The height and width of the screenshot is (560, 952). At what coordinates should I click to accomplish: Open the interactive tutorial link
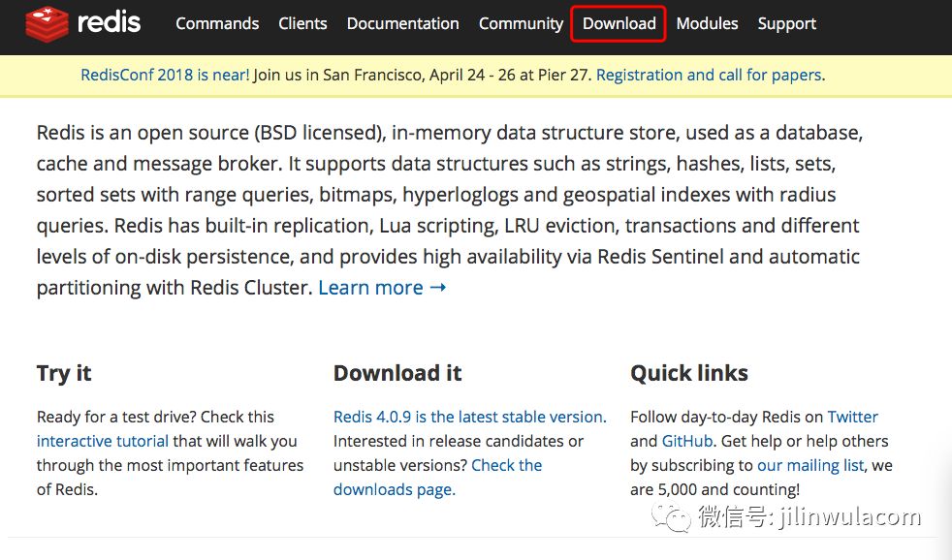point(103,441)
